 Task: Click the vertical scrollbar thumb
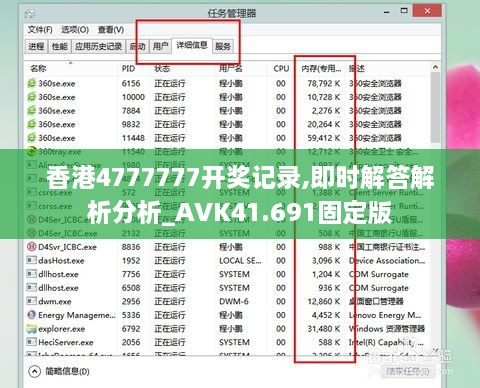[x=435, y=107]
